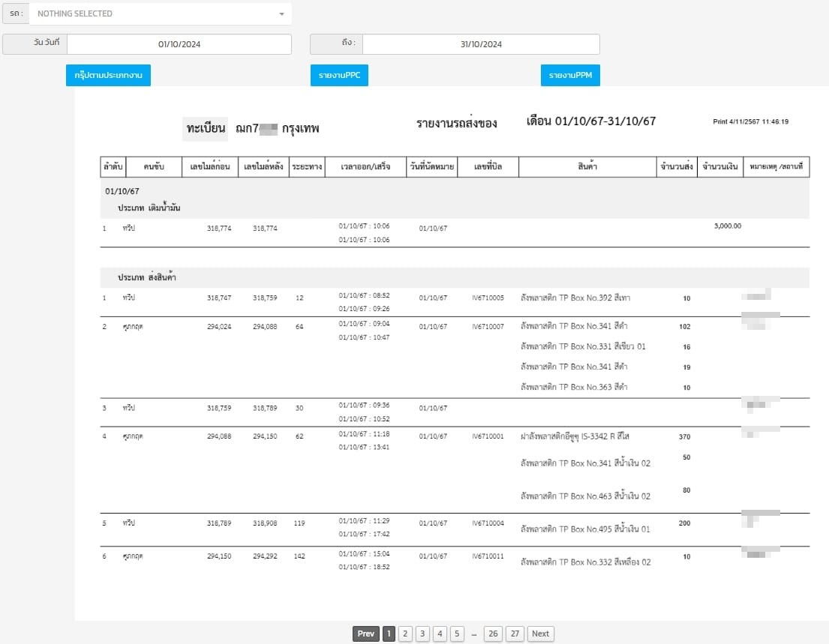Click the start date field 01/10/2024
The image size is (829, 644).
click(179, 44)
